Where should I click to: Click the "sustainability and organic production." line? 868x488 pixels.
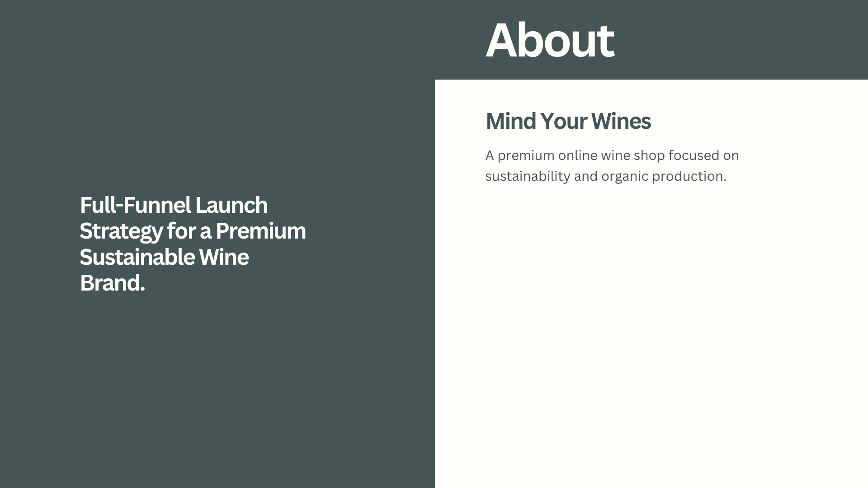coord(605,176)
